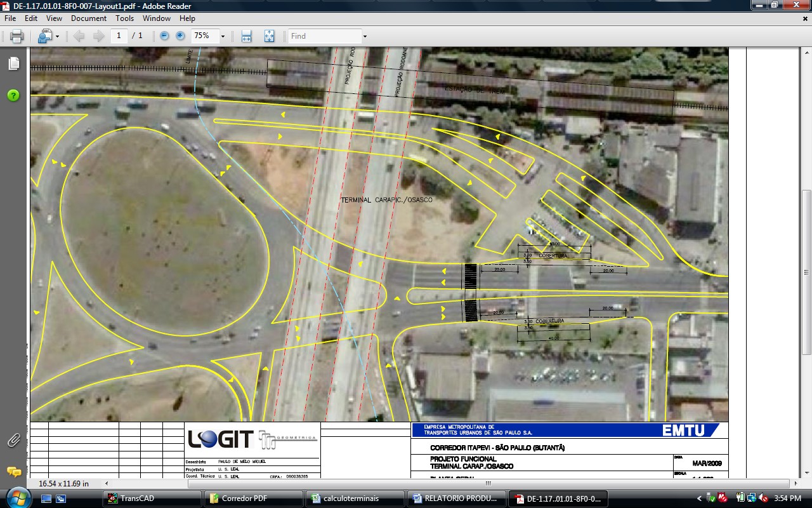The width and height of the screenshot is (812, 508).
Task: Click the page number field
Action: click(119, 36)
